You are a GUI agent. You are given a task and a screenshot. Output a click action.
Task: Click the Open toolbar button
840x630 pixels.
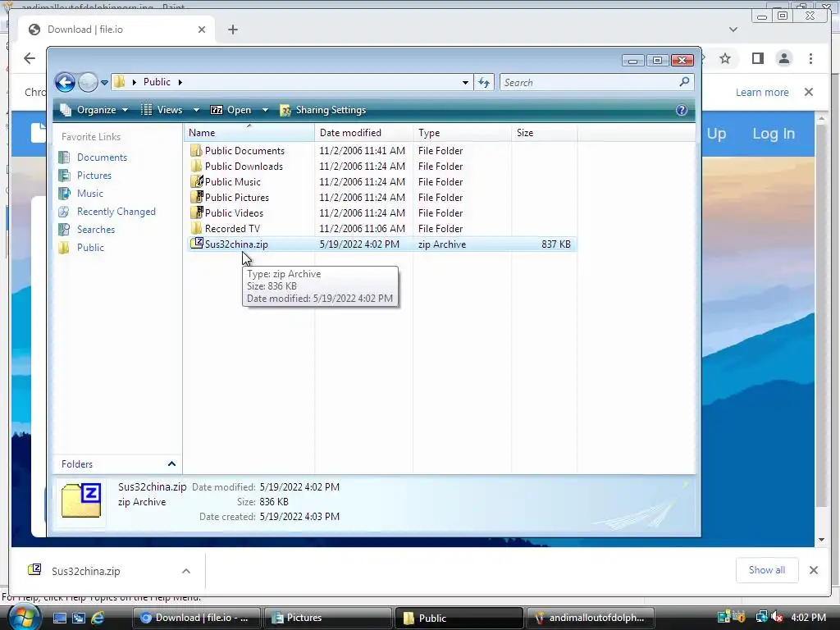(231, 110)
